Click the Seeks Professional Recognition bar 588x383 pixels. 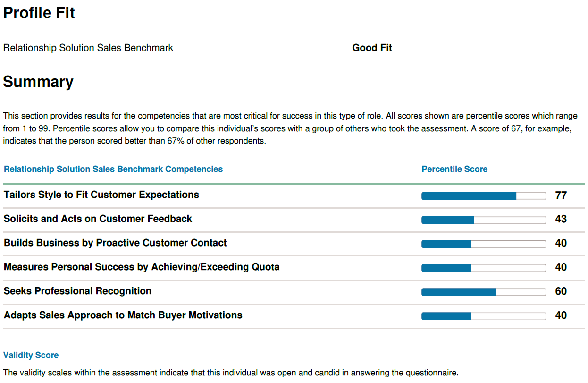pyautogui.click(x=484, y=292)
